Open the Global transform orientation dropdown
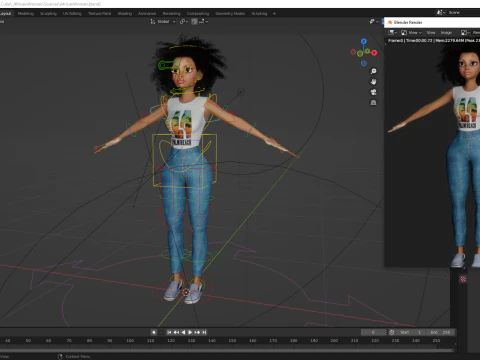 pos(163,22)
